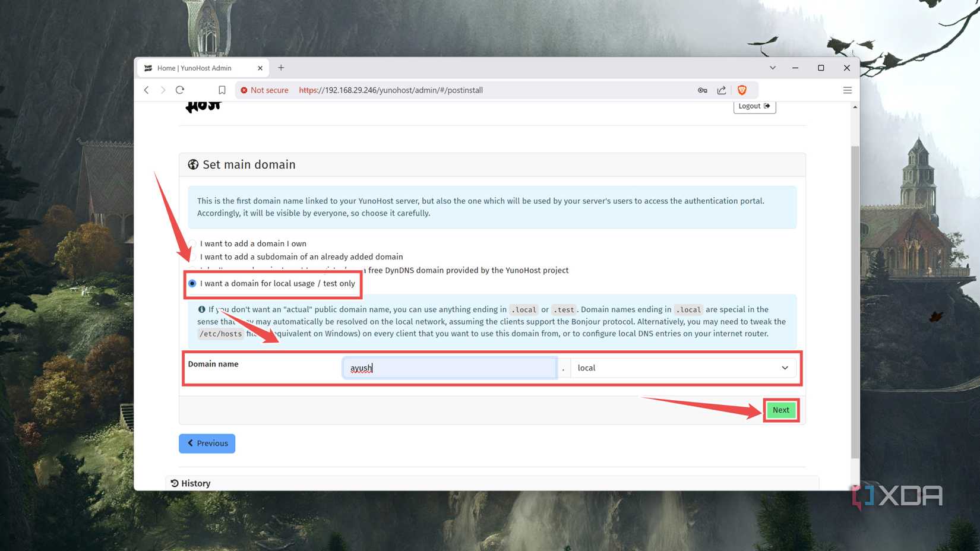The height and width of the screenshot is (551, 980).
Task: Bookmark this page with the bookmark icon
Action: click(222, 90)
